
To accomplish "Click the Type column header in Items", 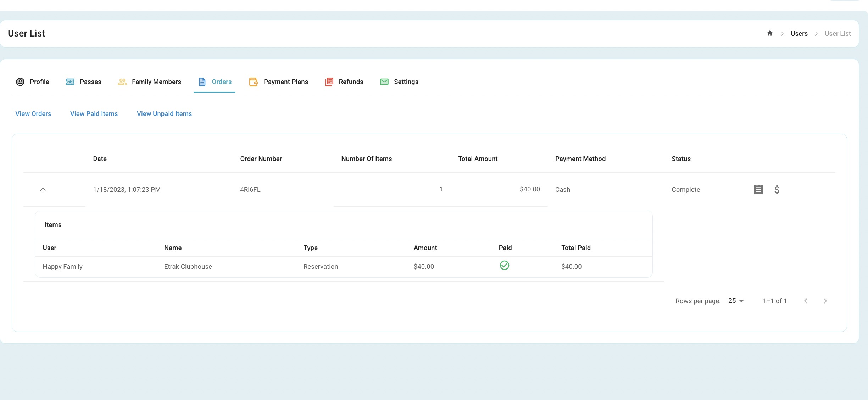I will coord(311,248).
